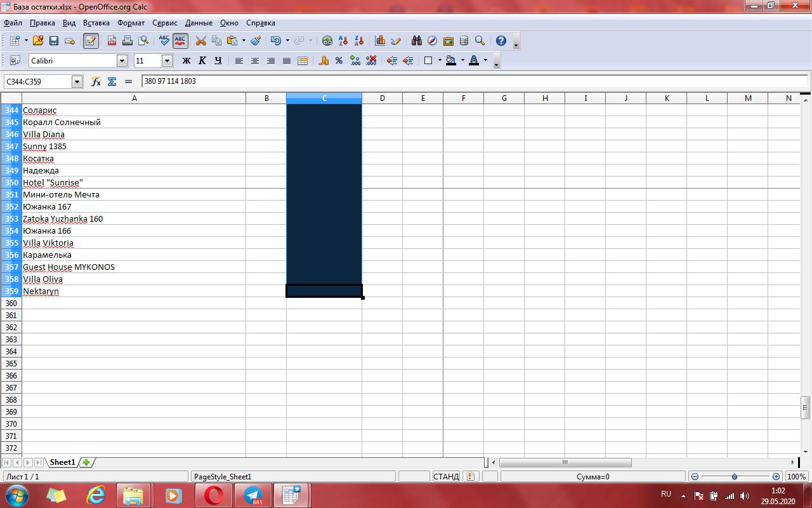Click the Print icon

tap(128, 41)
